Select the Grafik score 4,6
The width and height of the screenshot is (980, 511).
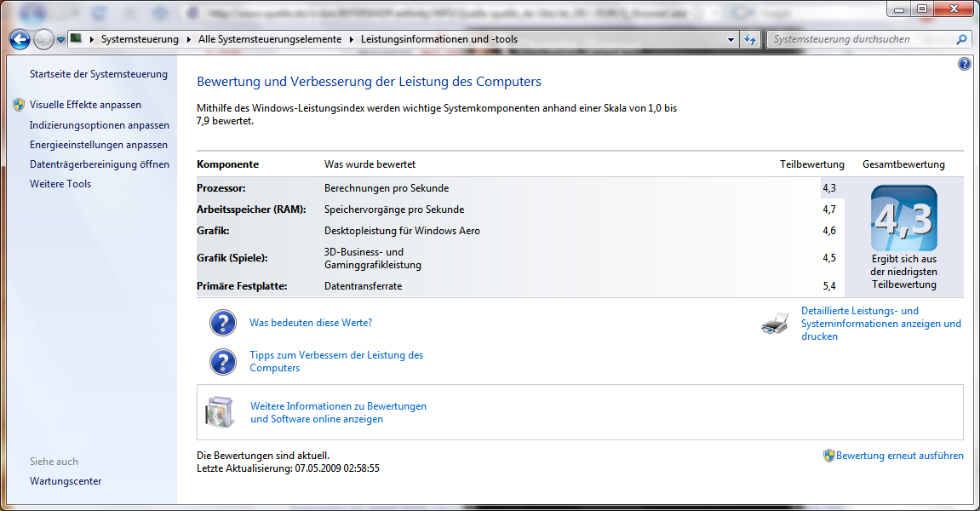(828, 231)
